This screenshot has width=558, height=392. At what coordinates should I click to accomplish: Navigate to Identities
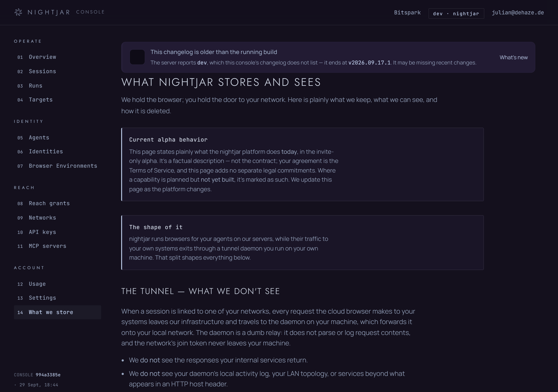coord(57,152)
